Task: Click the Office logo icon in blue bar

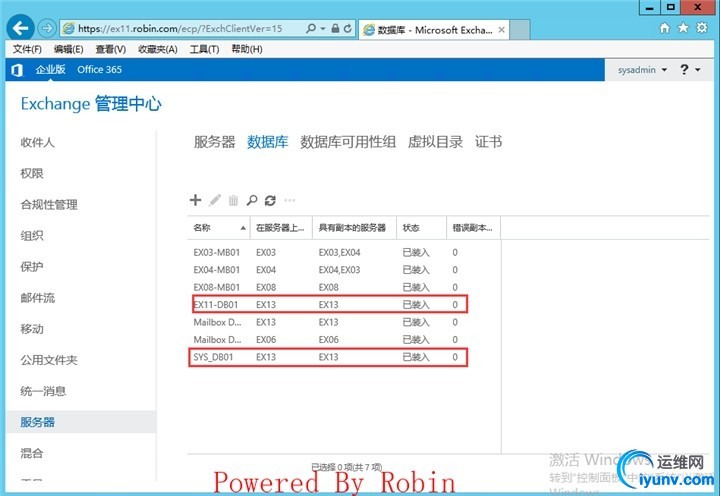Action: [x=17, y=70]
